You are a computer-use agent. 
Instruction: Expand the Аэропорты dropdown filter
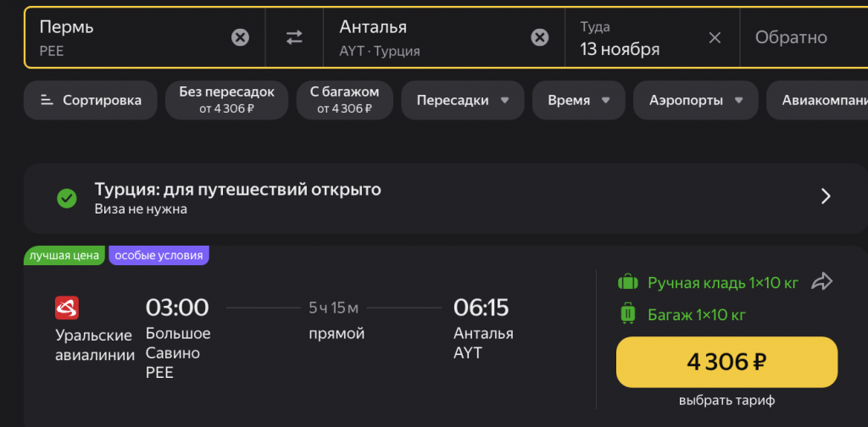(x=696, y=100)
